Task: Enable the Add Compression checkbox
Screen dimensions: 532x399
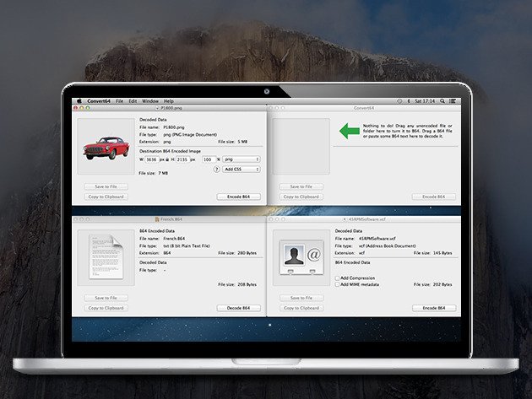Action: 338,278
